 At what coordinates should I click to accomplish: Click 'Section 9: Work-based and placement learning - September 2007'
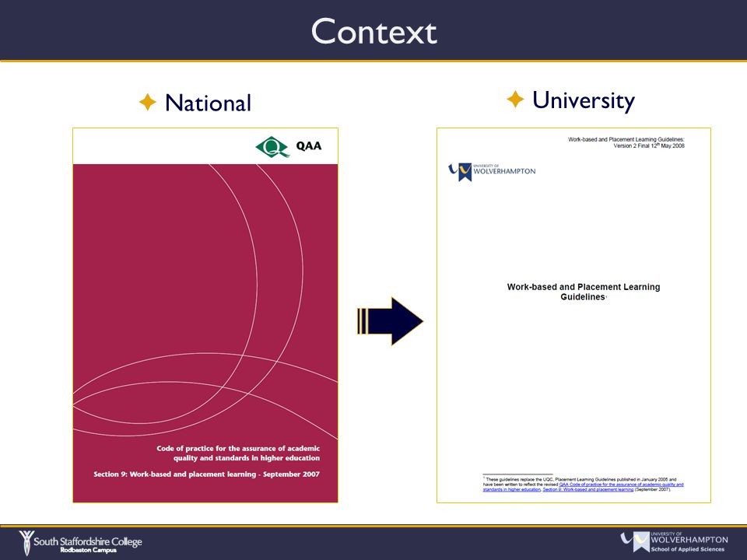(207, 474)
